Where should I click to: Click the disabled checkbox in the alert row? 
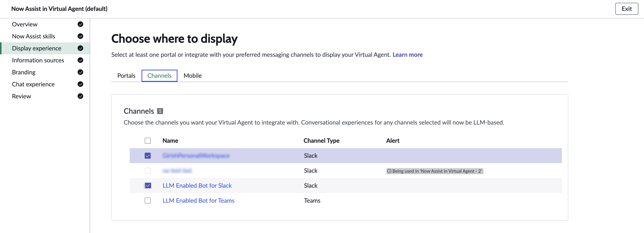pos(148,171)
